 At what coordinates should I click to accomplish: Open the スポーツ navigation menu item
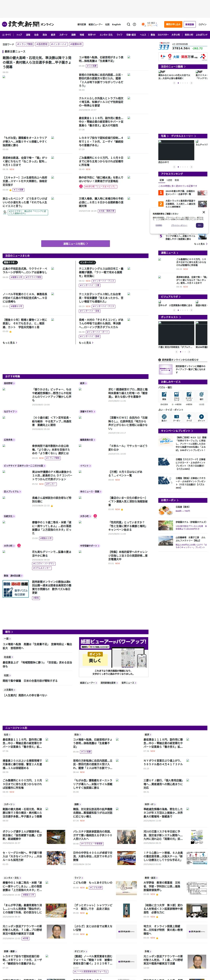(63, 35)
